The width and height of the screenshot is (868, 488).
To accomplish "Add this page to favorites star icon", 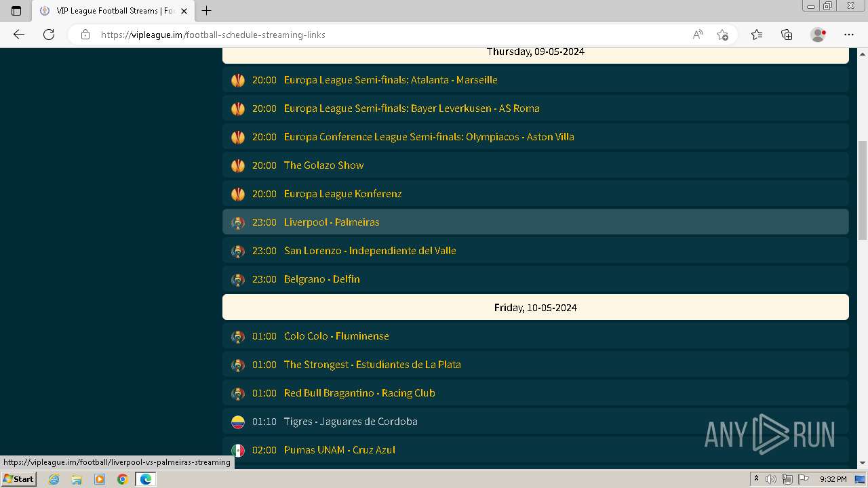I will pos(722,35).
